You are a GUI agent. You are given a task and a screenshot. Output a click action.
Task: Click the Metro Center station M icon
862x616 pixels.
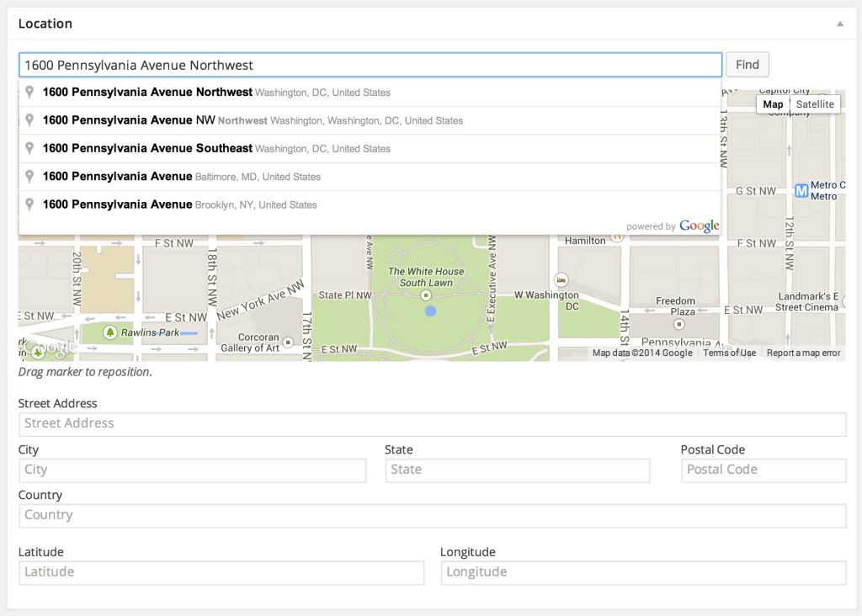[801, 190]
